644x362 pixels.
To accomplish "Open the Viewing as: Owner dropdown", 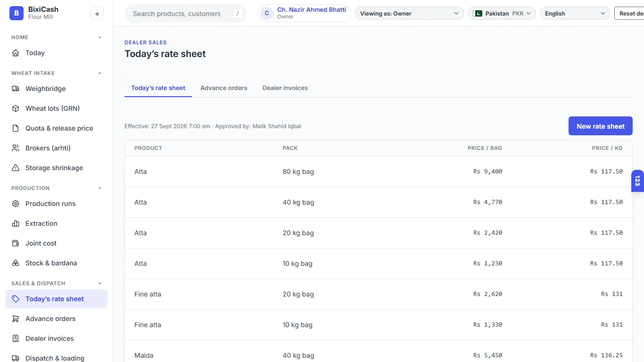I will click(x=409, y=14).
